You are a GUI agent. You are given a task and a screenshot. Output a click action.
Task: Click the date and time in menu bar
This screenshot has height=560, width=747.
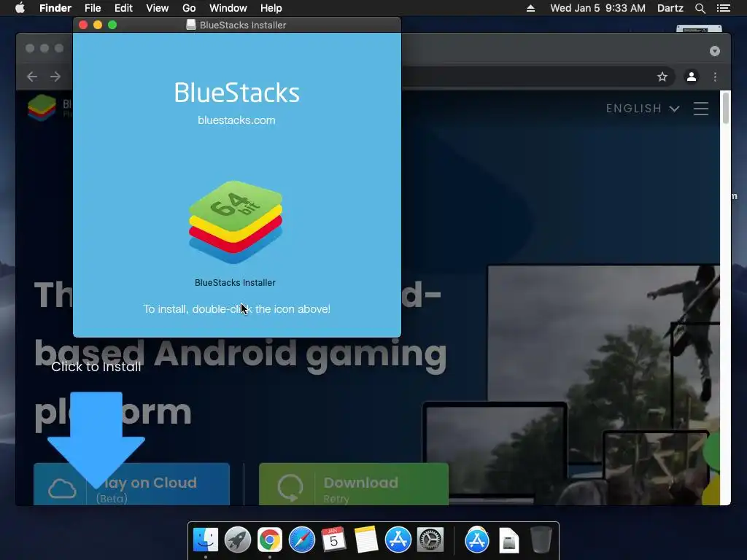(x=597, y=8)
